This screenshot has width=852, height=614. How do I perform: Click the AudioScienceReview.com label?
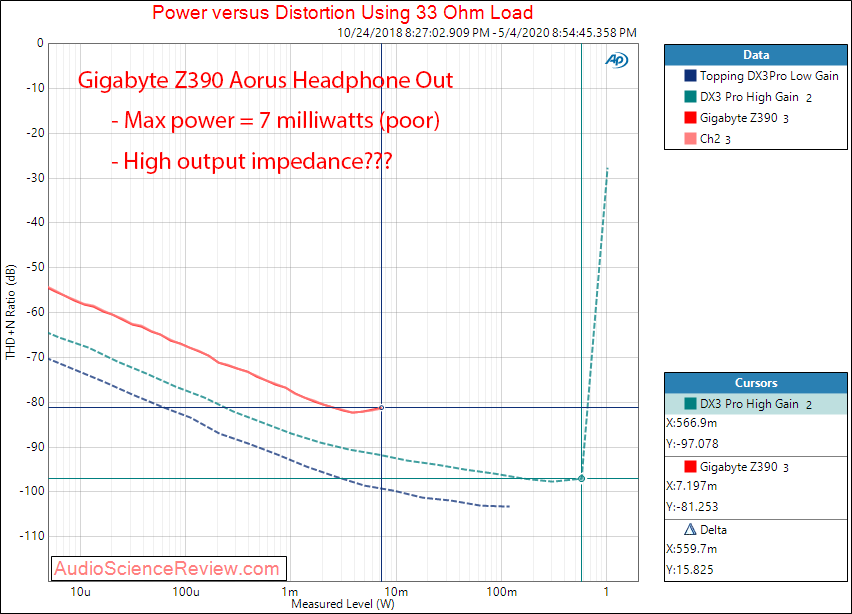point(168,568)
